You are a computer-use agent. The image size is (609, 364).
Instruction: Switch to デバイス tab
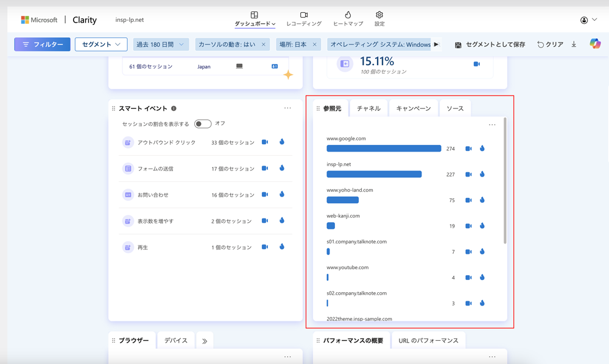(x=175, y=340)
